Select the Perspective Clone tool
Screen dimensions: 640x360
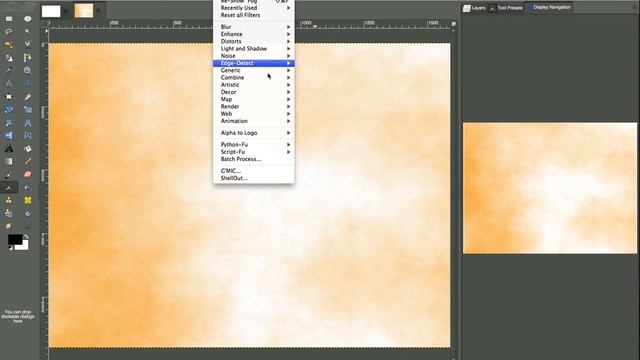click(x=9, y=213)
